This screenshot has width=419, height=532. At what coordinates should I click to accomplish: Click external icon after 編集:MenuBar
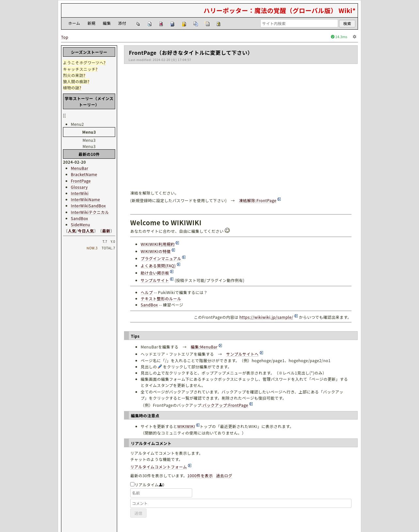click(220, 346)
